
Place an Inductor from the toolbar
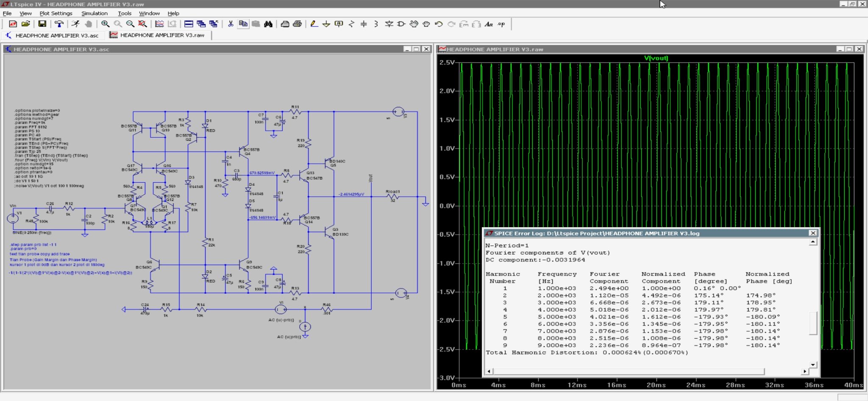(376, 24)
